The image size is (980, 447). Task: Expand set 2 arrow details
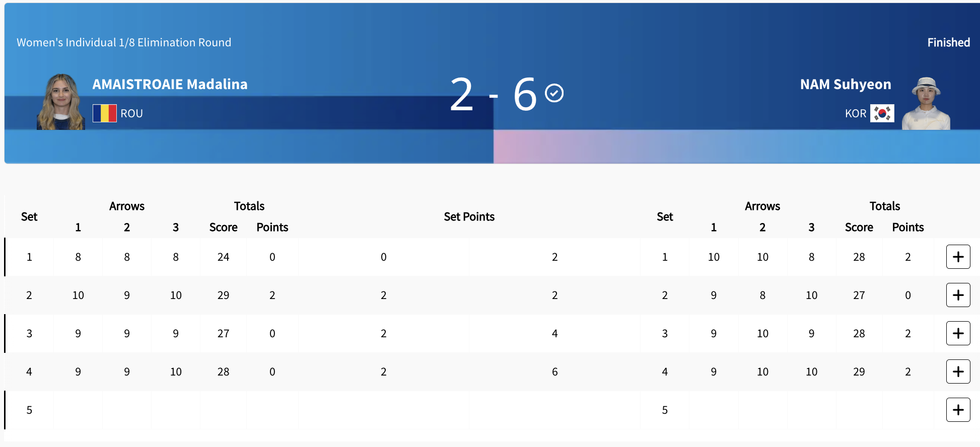[958, 295]
